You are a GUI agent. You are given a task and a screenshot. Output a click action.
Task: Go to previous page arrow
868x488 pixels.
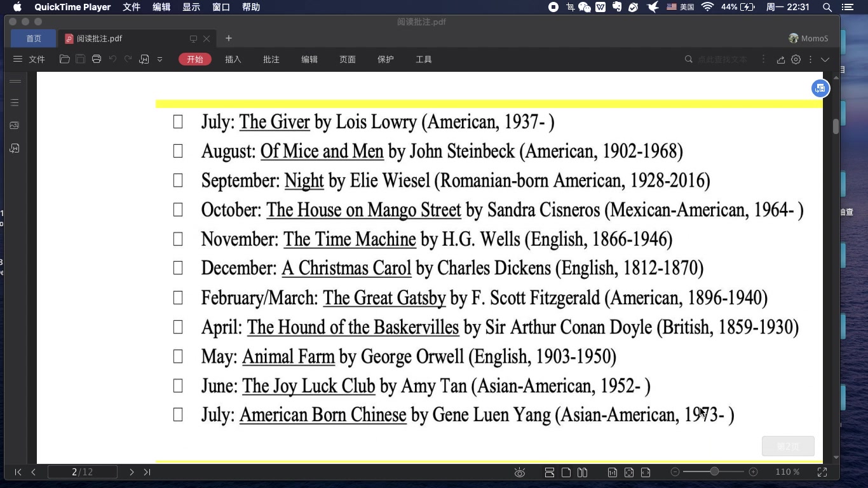click(x=34, y=471)
